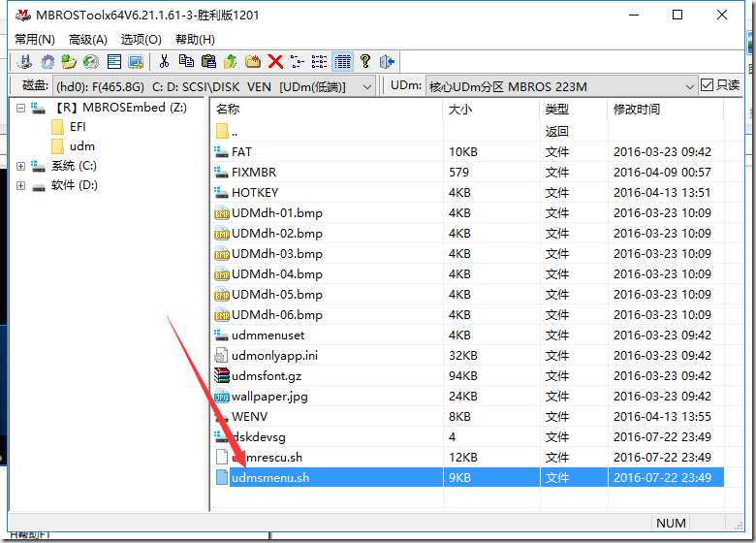Screen dimensions: 756x543
Task: Click the 返回 type cell
Action: pyautogui.click(x=557, y=131)
